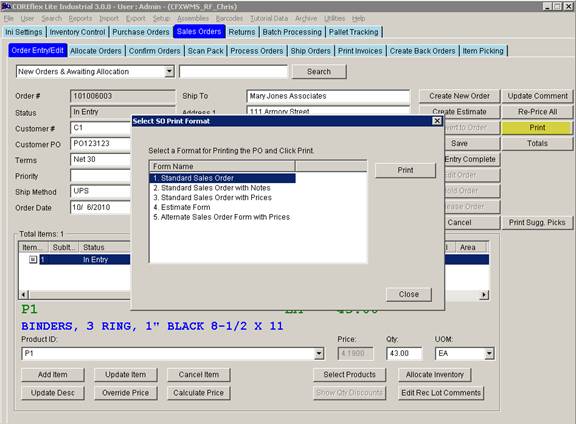Open the Barcodes menu
Viewport: 576px width, 424px height.
coord(229,18)
